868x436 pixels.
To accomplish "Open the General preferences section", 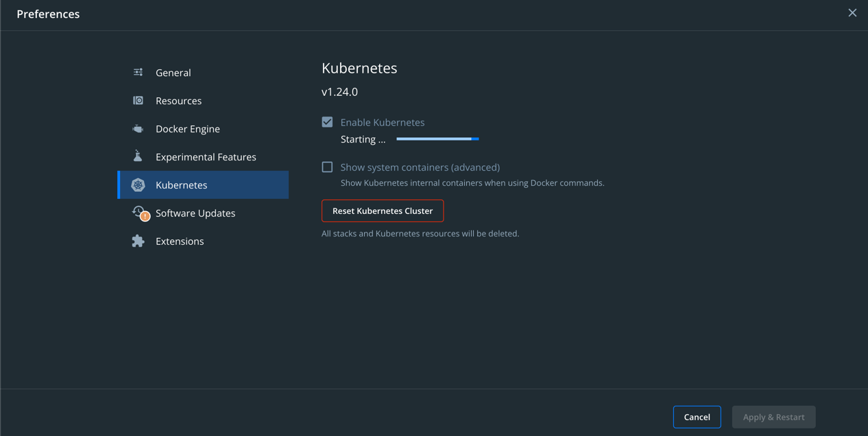I will click(203, 72).
